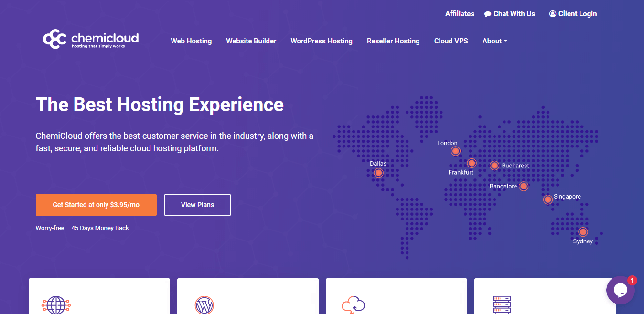644x314 pixels.
Task: Select the Singapore map marker
Action: (548, 199)
